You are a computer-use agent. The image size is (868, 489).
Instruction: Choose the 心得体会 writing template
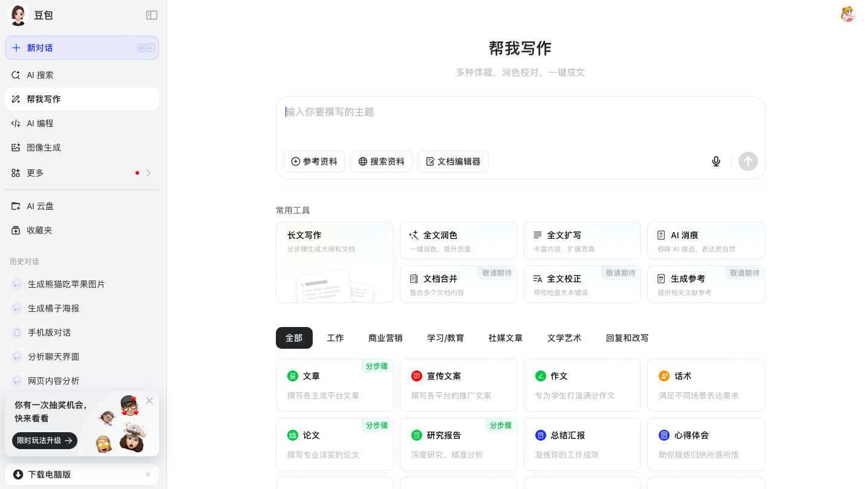point(706,444)
